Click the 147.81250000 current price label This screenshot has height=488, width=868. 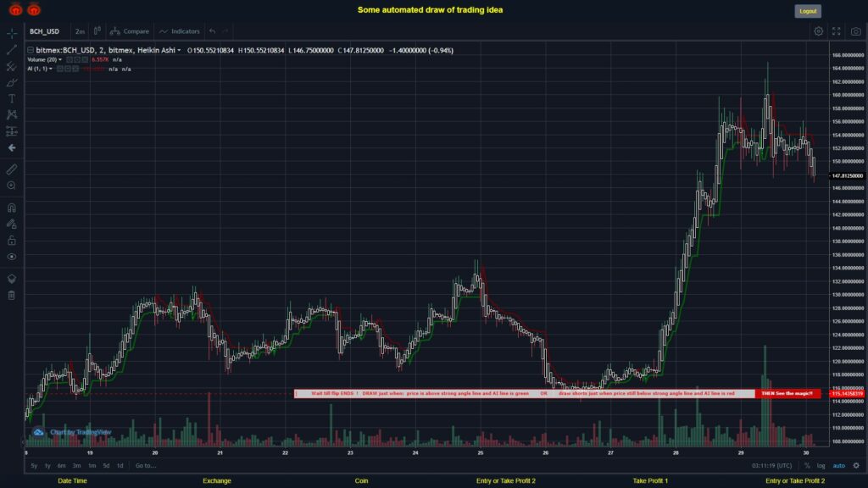tap(847, 176)
